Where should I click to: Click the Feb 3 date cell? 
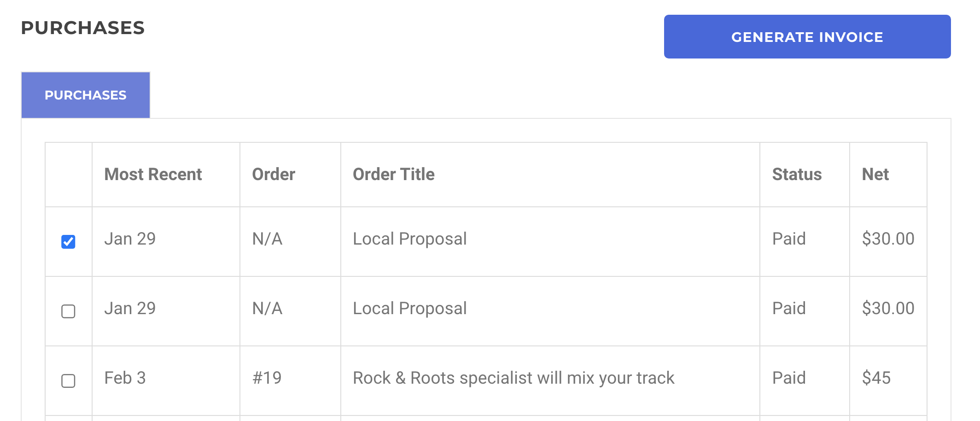point(125,378)
